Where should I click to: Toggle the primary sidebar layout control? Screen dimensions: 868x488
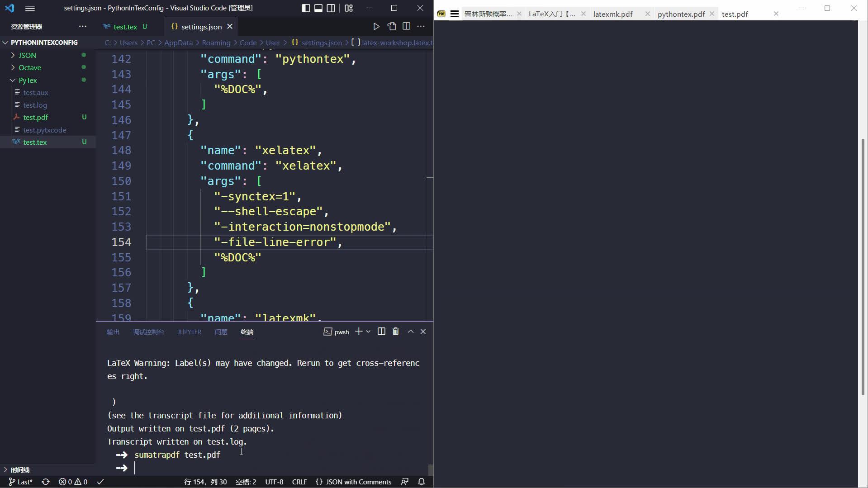pyautogui.click(x=306, y=8)
